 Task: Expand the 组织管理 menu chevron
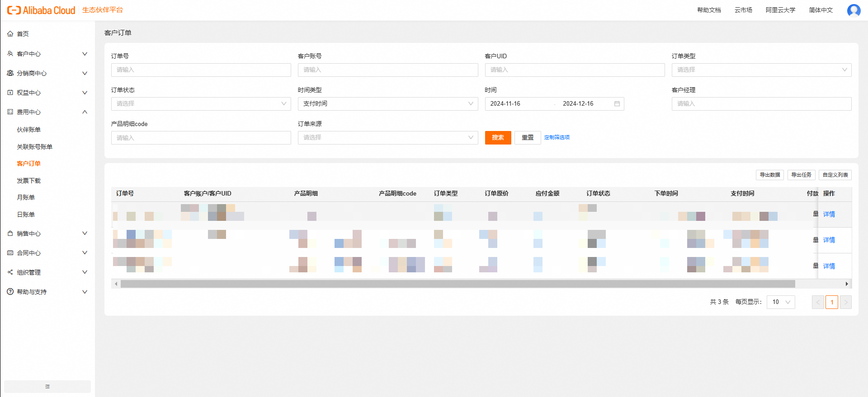85,272
